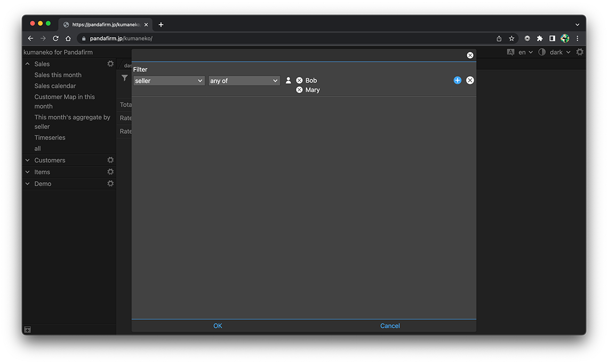Click the user picker person icon
Viewport: 608px width, 364px height.
(289, 80)
